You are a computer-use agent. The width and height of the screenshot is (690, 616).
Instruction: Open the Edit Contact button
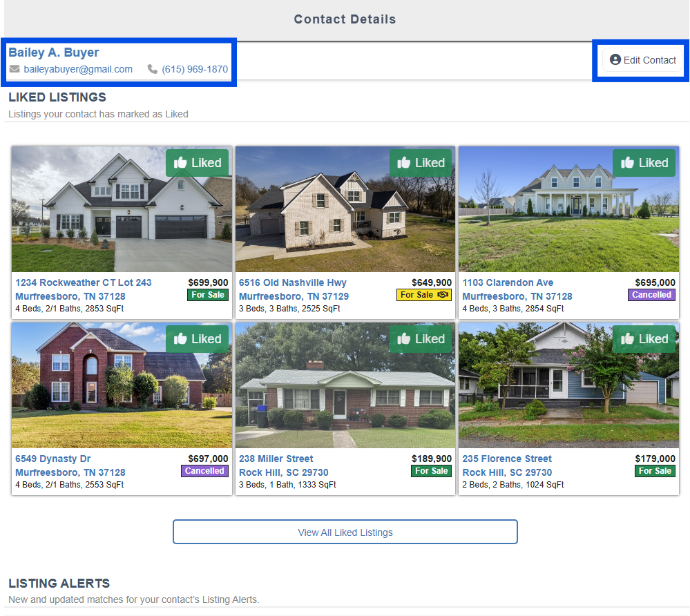tap(642, 60)
